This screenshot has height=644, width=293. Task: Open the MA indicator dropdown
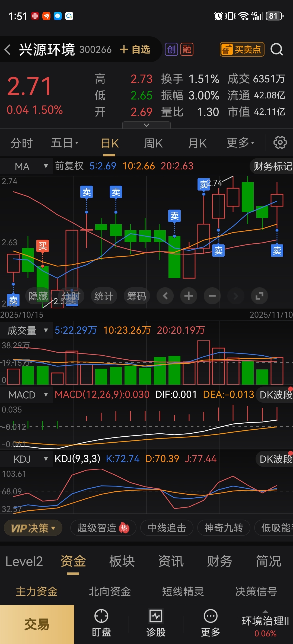pyautogui.click(x=26, y=166)
